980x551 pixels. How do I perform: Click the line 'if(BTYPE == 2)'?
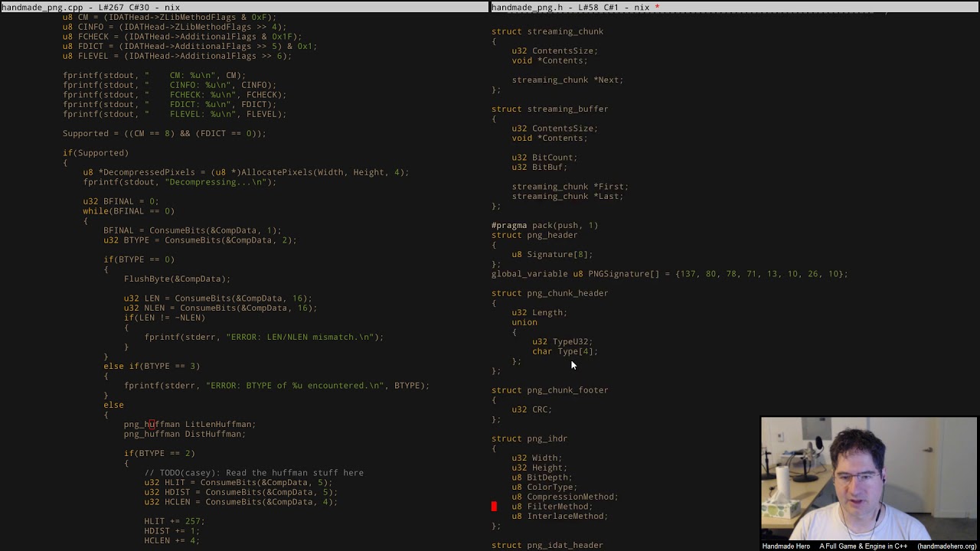point(159,453)
